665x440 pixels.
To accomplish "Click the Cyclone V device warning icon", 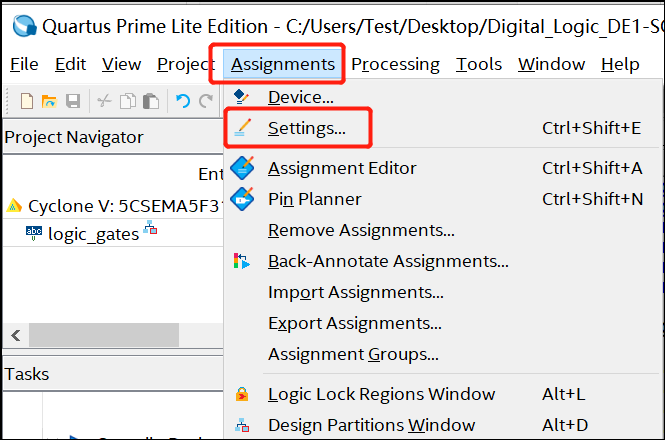I will tap(14, 206).
